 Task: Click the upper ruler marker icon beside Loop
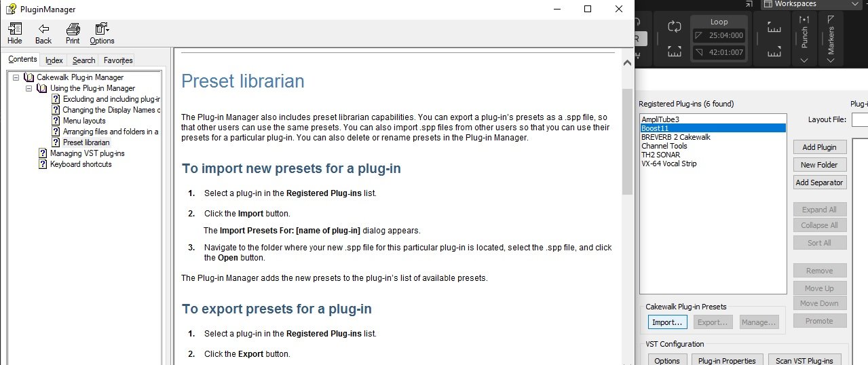click(x=774, y=27)
